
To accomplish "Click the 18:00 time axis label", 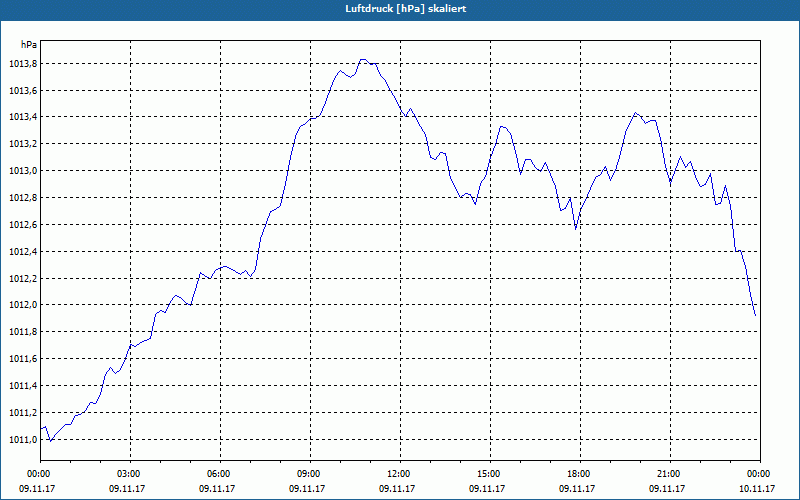I will 580,474.
